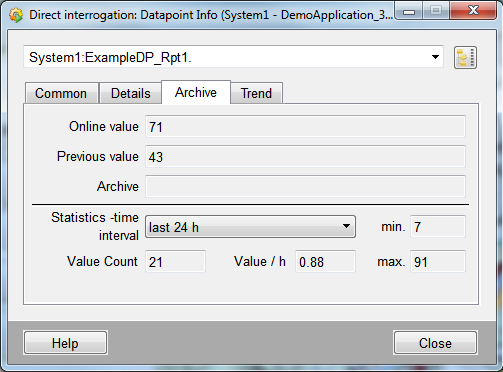Select the Value / h field
The image size is (503, 372).
coord(325,262)
